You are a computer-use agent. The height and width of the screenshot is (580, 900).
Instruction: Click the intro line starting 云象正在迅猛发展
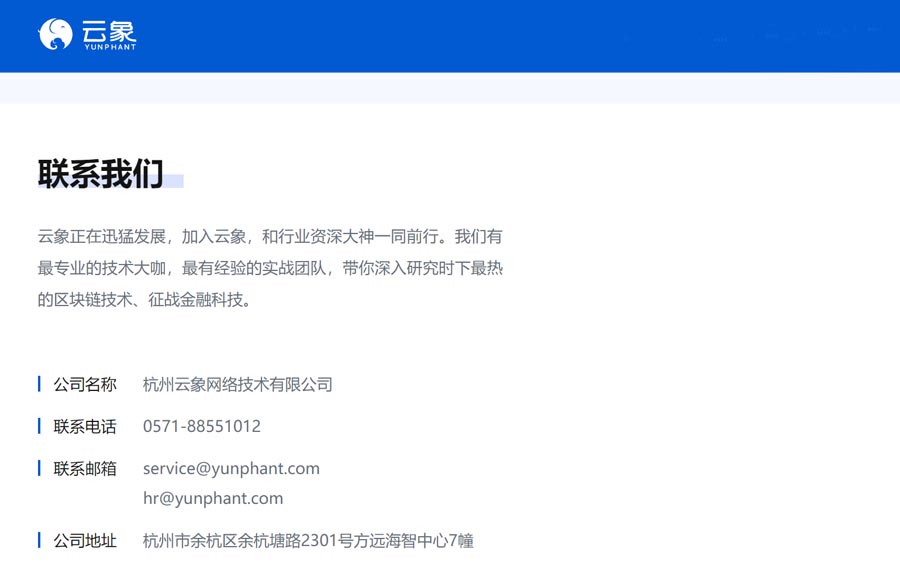270,237
